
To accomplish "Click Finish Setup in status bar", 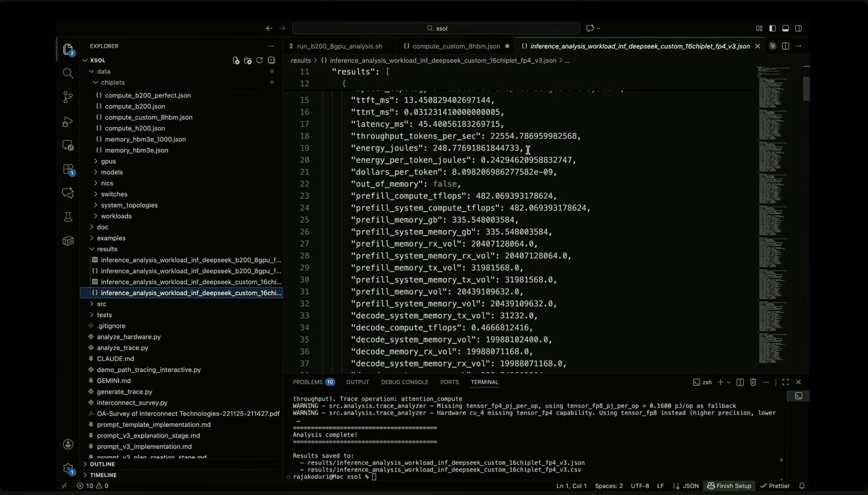I will pos(729,486).
